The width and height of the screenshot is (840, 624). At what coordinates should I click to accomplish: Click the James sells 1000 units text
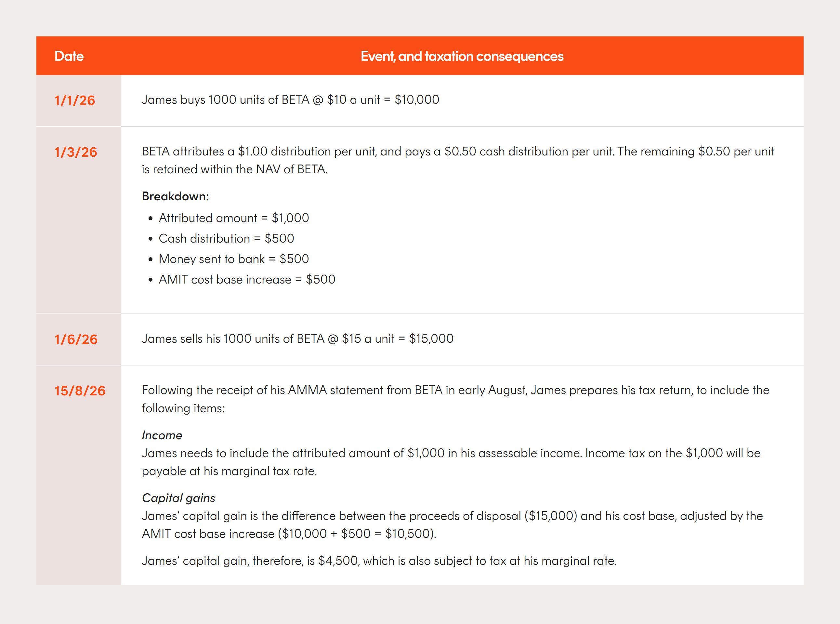click(x=297, y=339)
